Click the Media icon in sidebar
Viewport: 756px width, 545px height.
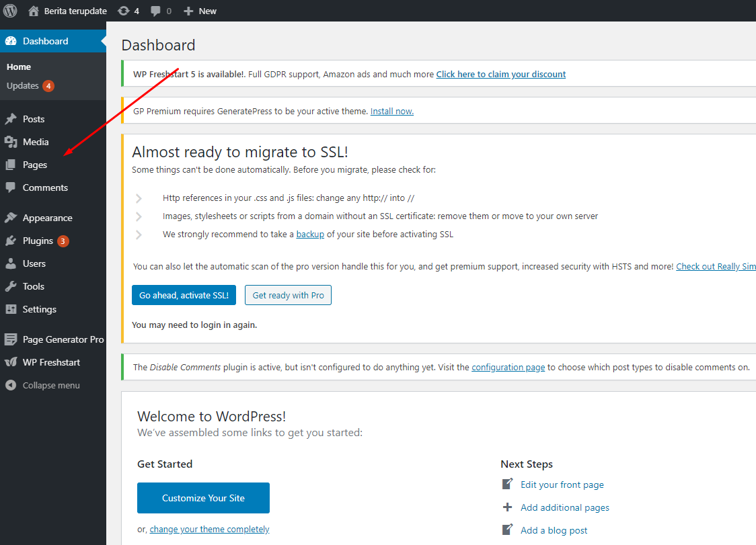pyautogui.click(x=11, y=142)
